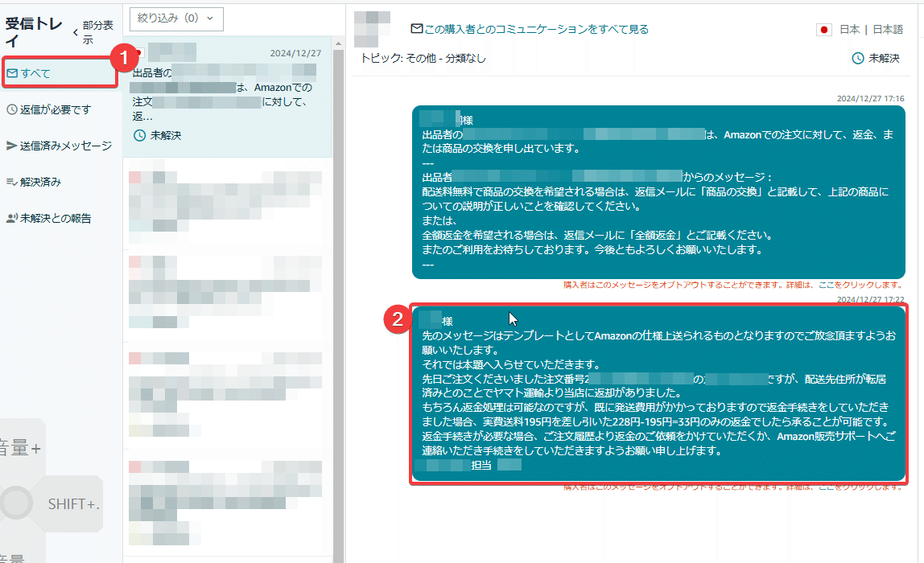The width and height of the screenshot is (924, 563).
Task: Open the 絞り込み (0) filter dropdown
Action: 176,18
